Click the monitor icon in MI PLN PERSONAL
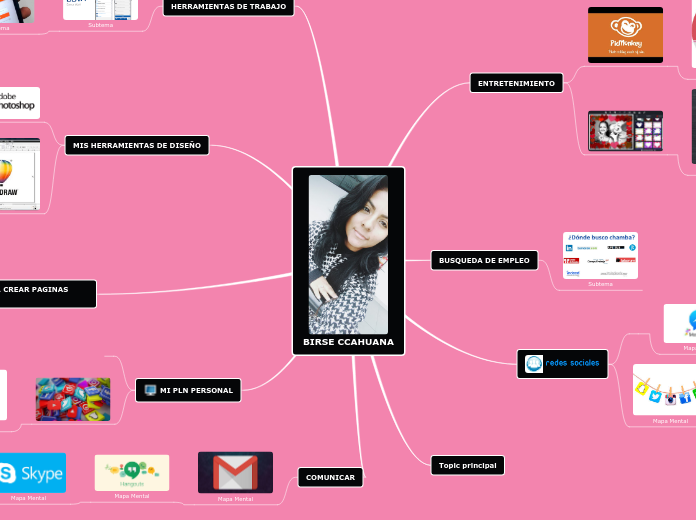The width and height of the screenshot is (696, 520). pos(150,390)
